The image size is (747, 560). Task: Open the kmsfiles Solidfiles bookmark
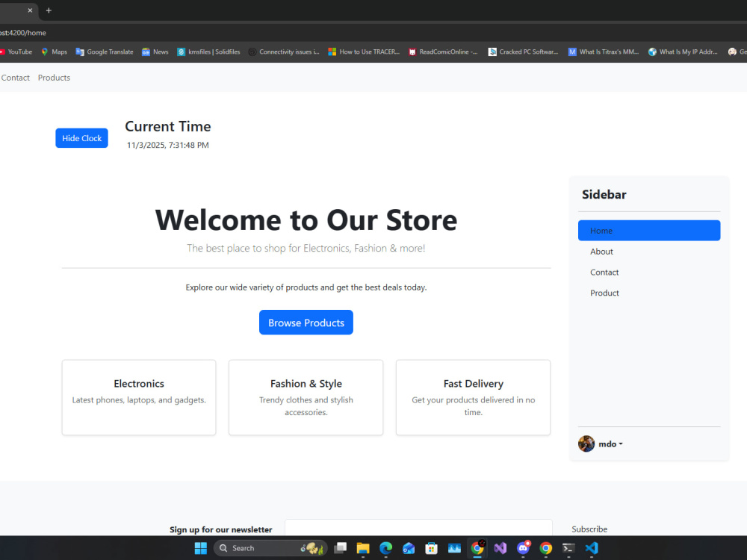click(208, 52)
